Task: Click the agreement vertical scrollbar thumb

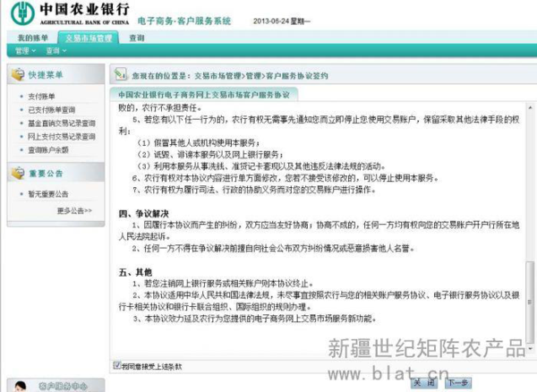Action: click(530, 302)
